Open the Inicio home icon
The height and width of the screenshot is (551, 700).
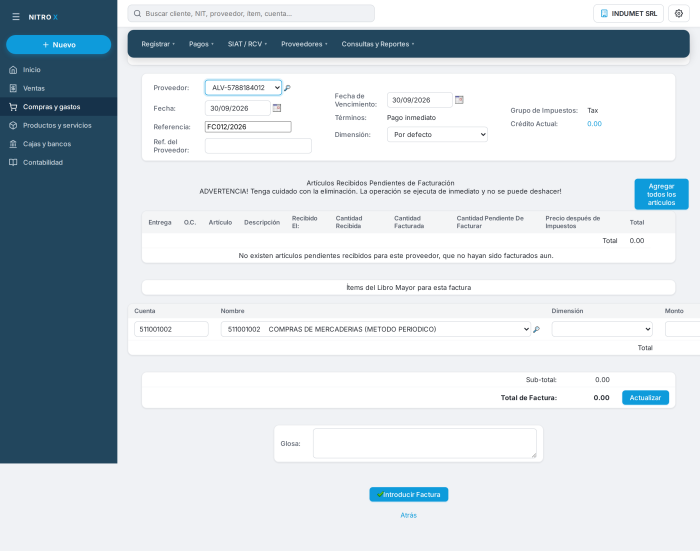click(13, 70)
